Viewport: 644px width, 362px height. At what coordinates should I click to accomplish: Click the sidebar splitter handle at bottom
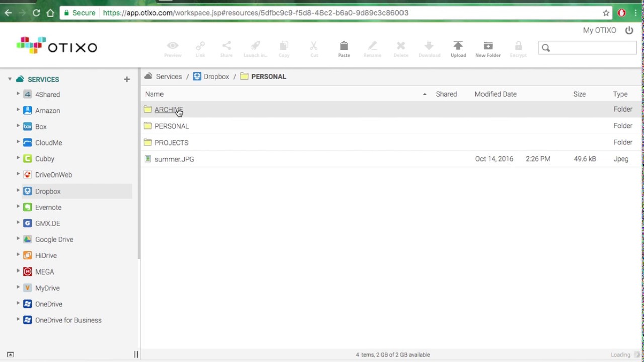(x=136, y=354)
